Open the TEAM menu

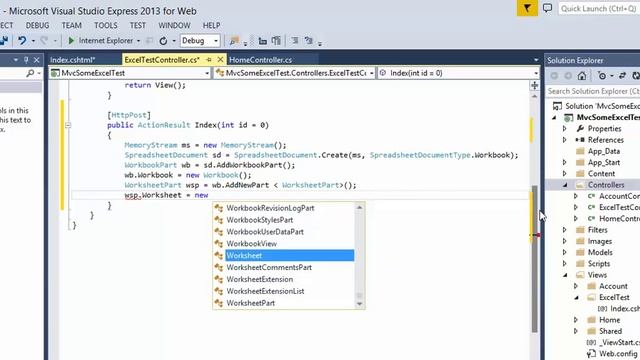71,25
